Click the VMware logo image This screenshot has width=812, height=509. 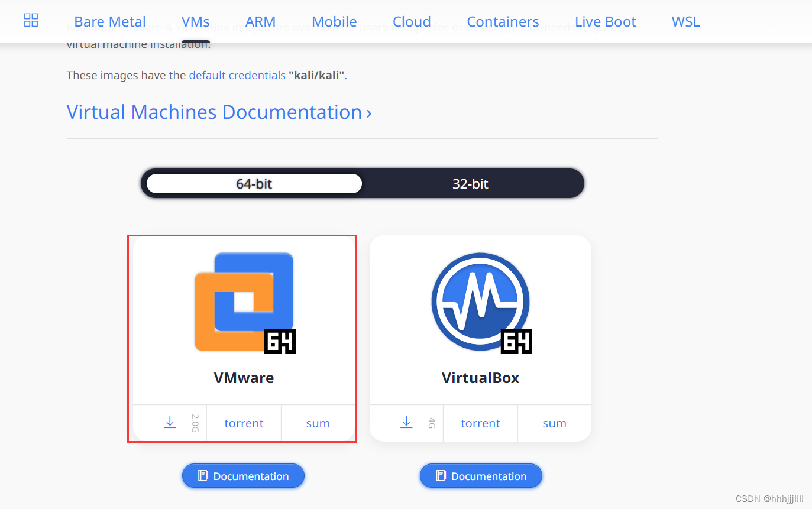(x=244, y=301)
